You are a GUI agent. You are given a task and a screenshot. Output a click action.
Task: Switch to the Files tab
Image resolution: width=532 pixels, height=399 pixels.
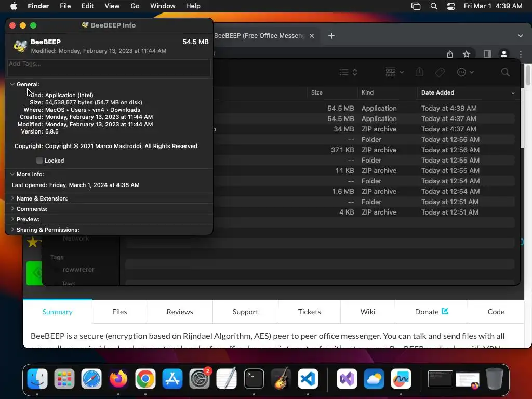(x=119, y=312)
